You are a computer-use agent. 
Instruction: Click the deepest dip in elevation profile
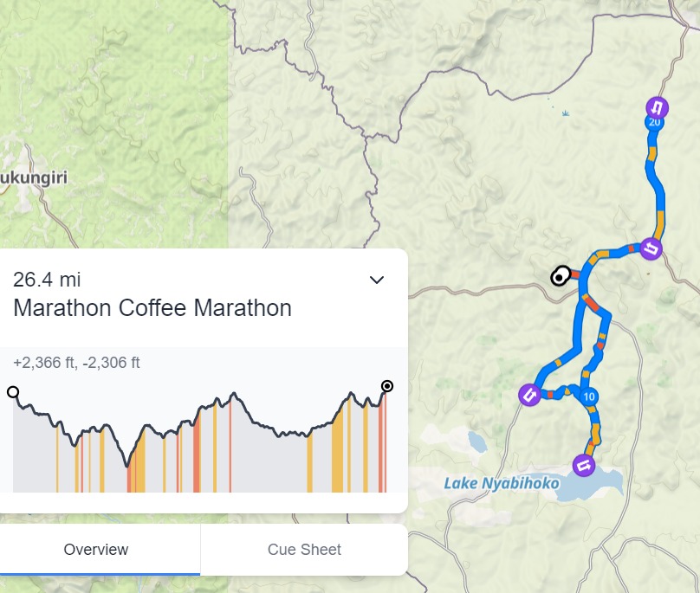click(129, 466)
